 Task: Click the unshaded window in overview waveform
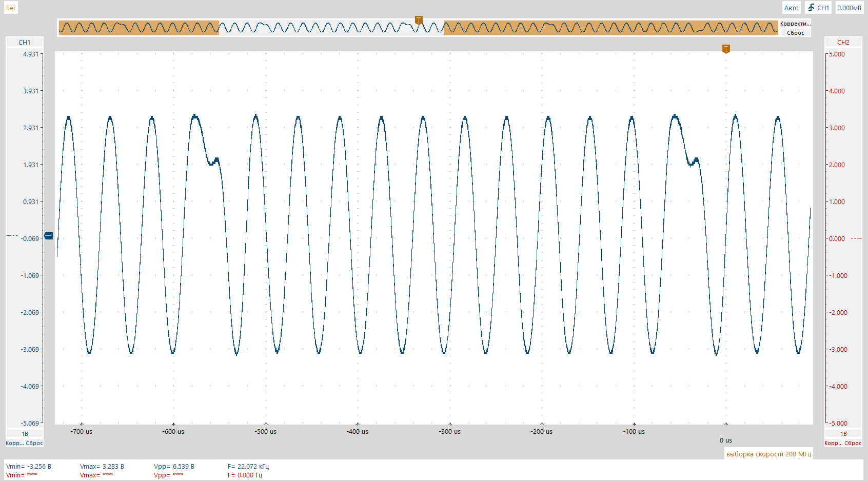point(331,28)
